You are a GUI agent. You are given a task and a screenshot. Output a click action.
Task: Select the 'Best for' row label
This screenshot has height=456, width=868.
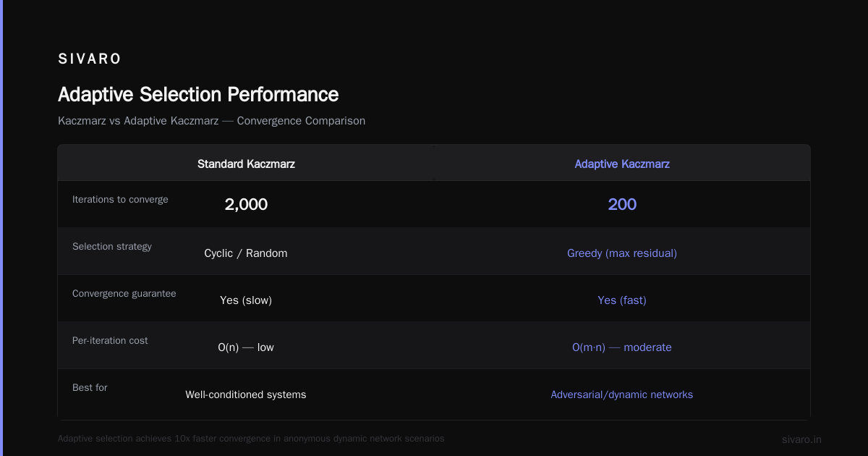coord(90,387)
